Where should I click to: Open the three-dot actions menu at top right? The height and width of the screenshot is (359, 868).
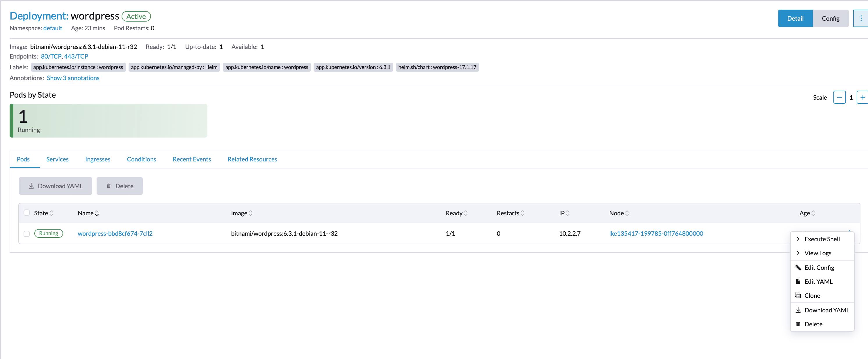861,18
